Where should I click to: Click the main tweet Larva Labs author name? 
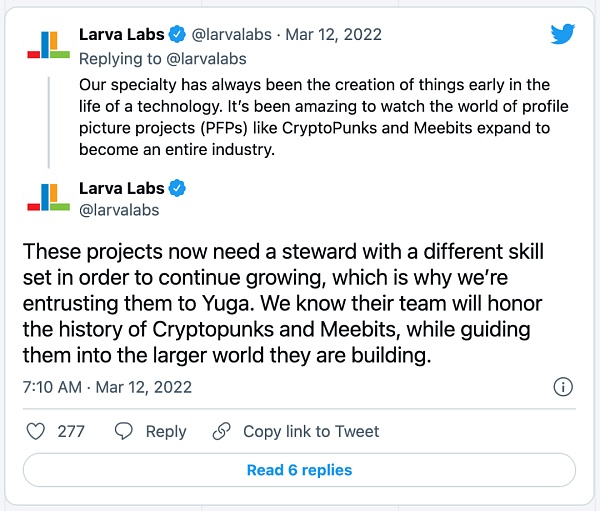[122, 188]
